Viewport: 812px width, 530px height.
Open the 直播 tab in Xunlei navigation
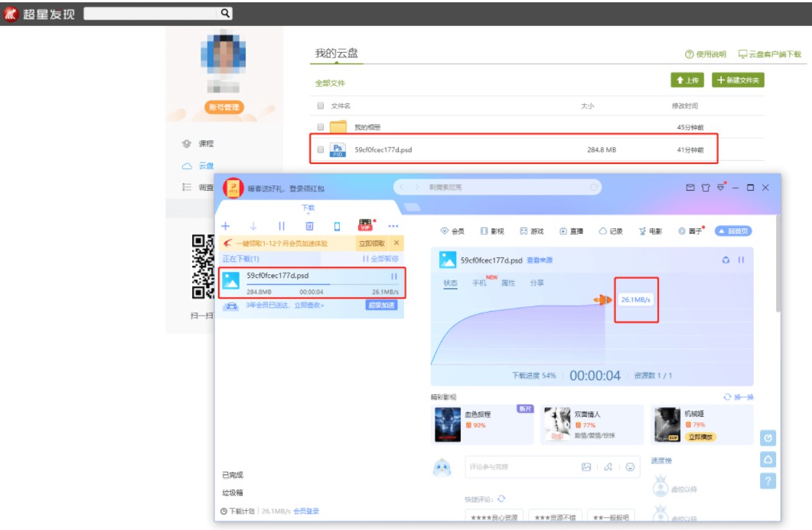571,231
